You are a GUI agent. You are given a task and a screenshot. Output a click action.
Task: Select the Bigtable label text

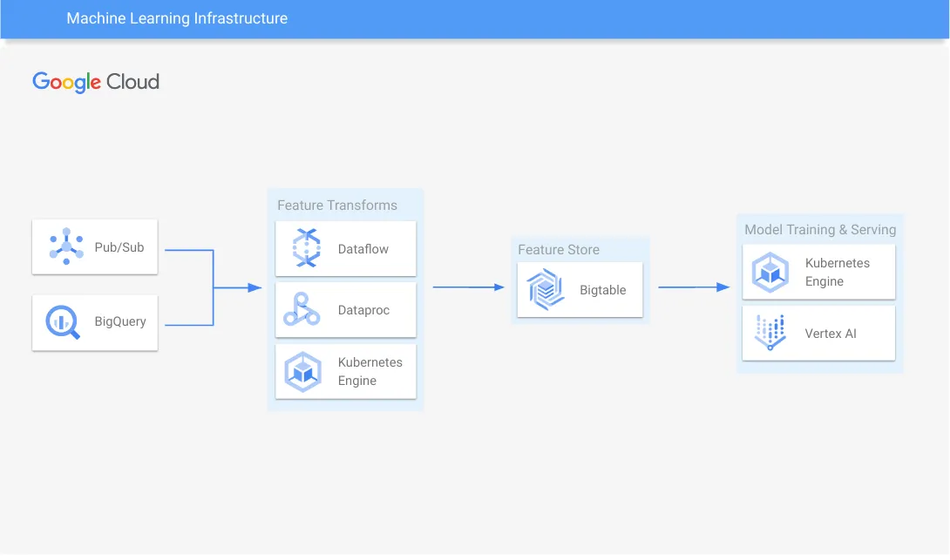[x=603, y=290]
